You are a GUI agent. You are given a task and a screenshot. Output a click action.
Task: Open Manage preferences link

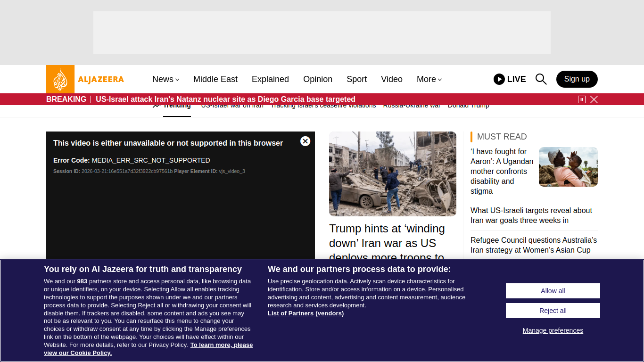coord(553,330)
